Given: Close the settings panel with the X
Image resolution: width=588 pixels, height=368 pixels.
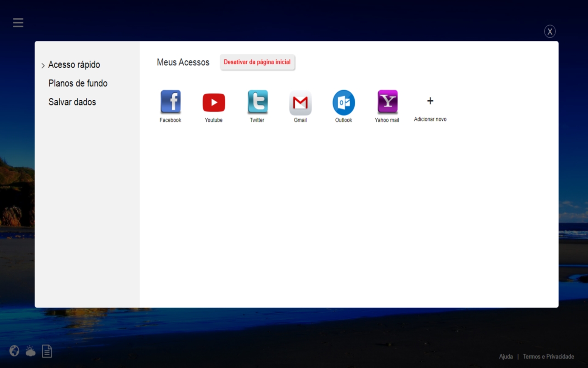Looking at the screenshot, I should click(x=550, y=31).
